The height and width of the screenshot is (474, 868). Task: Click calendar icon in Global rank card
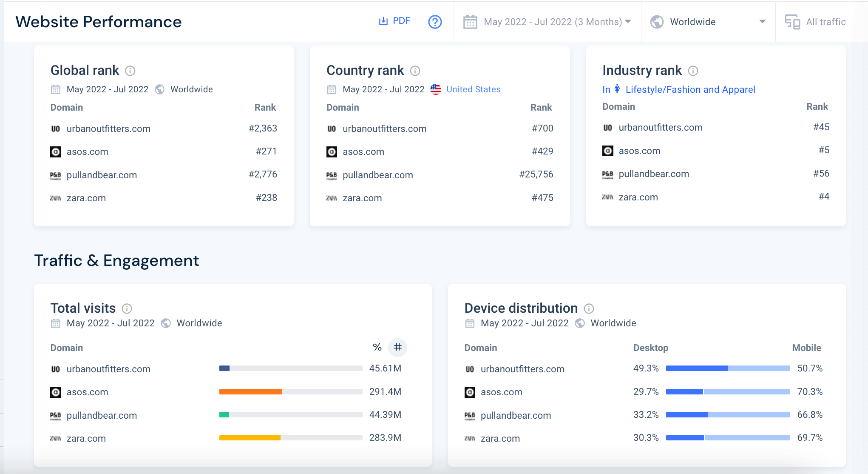click(x=56, y=89)
